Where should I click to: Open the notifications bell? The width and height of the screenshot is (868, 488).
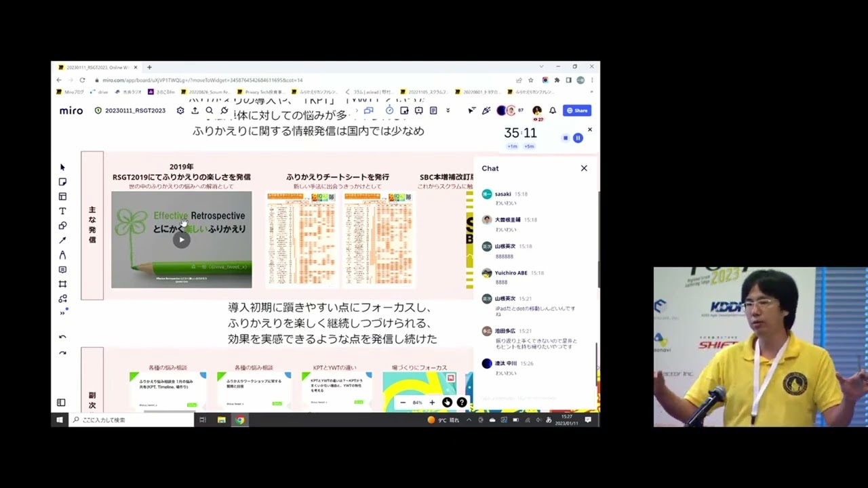click(553, 110)
